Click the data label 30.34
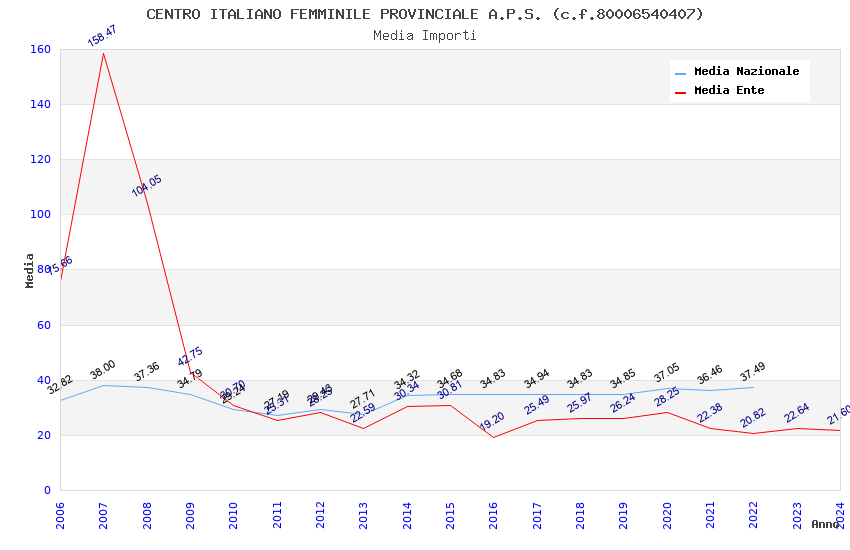 click(407, 391)
